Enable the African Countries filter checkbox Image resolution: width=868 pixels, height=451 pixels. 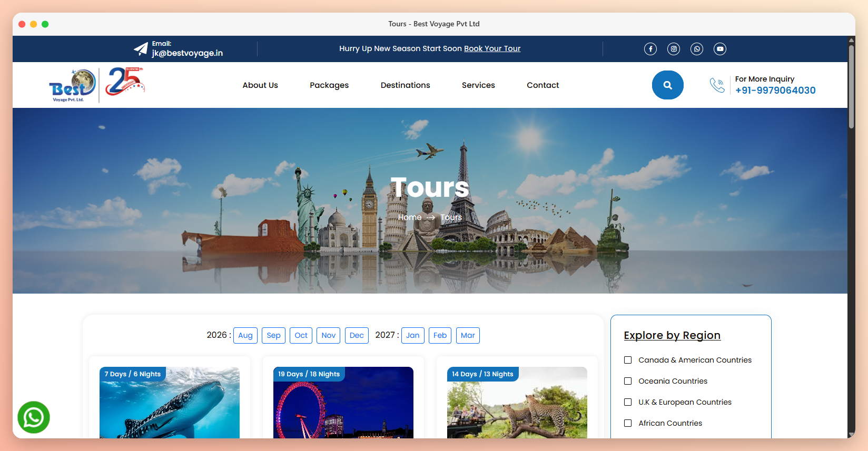point(628,423)
